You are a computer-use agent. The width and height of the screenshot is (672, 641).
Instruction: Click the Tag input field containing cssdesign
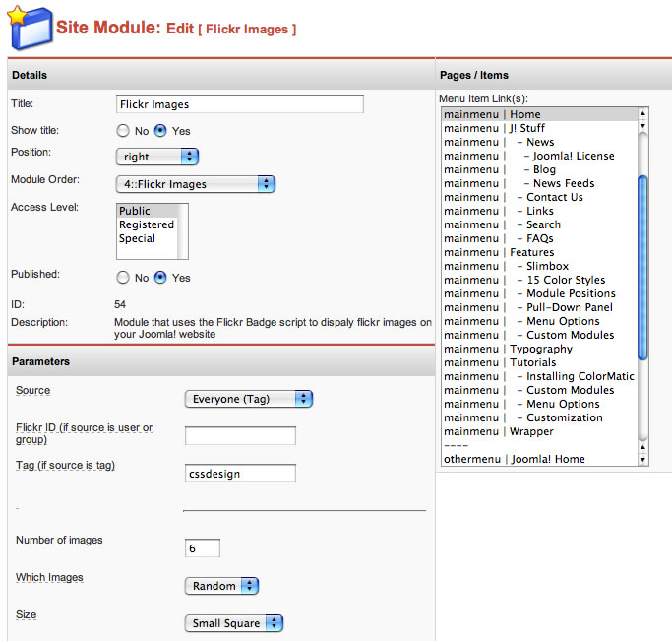click(240, 474)
